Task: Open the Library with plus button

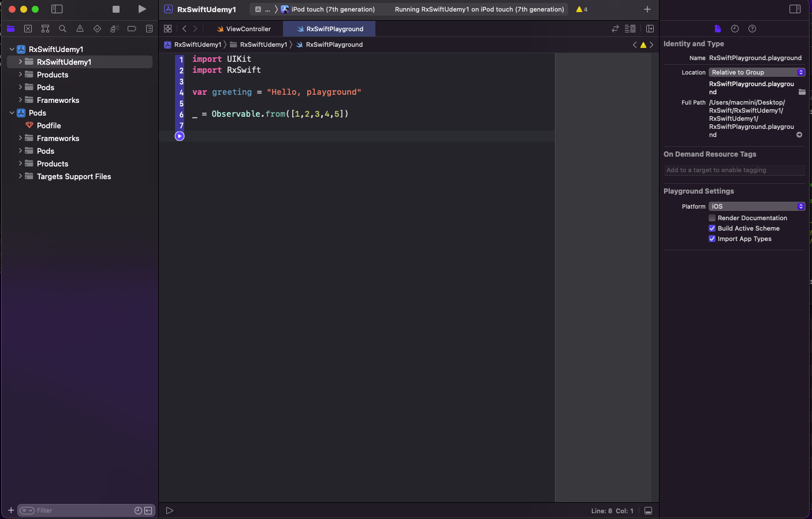Action: coord(647,9)
